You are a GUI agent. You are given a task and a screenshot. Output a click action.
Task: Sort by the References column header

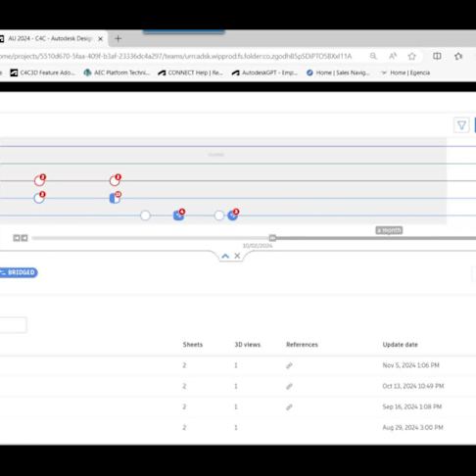click(x=302, y=345)
